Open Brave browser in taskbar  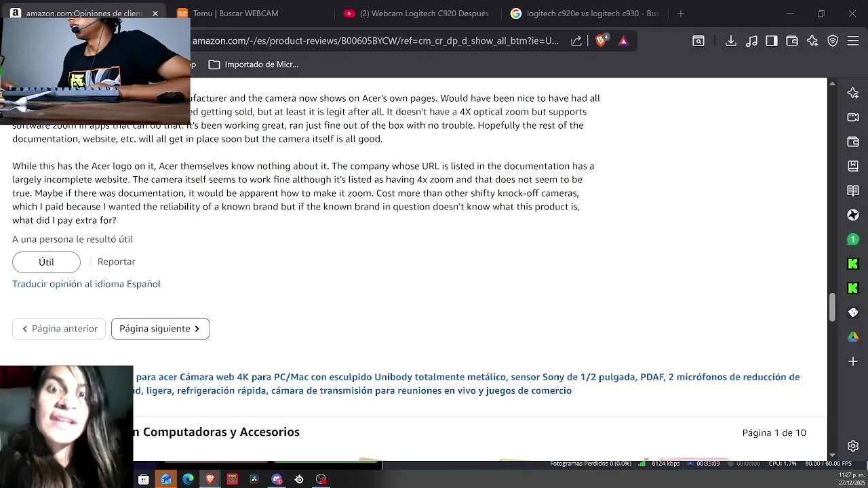click(x=210, y=479)
